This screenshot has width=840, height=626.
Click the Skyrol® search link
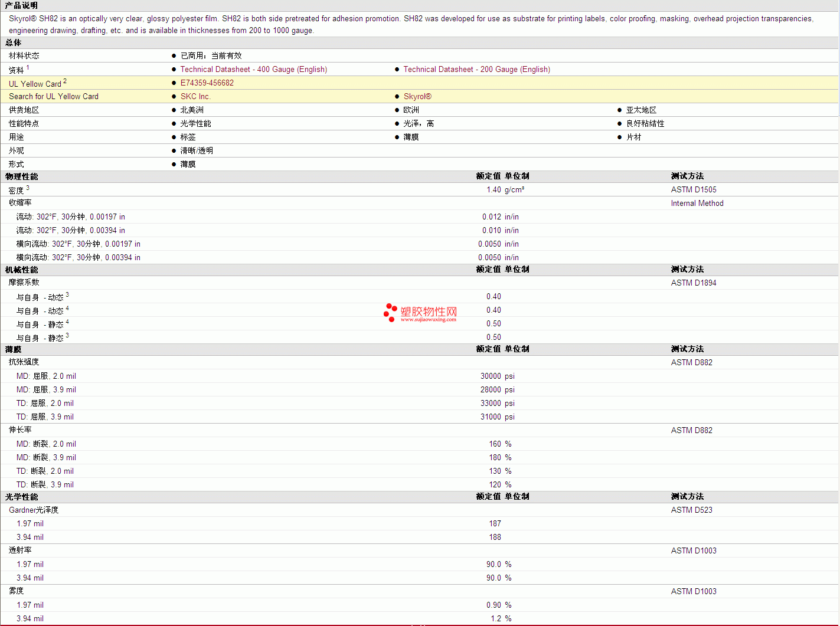(x=417, y=96)
